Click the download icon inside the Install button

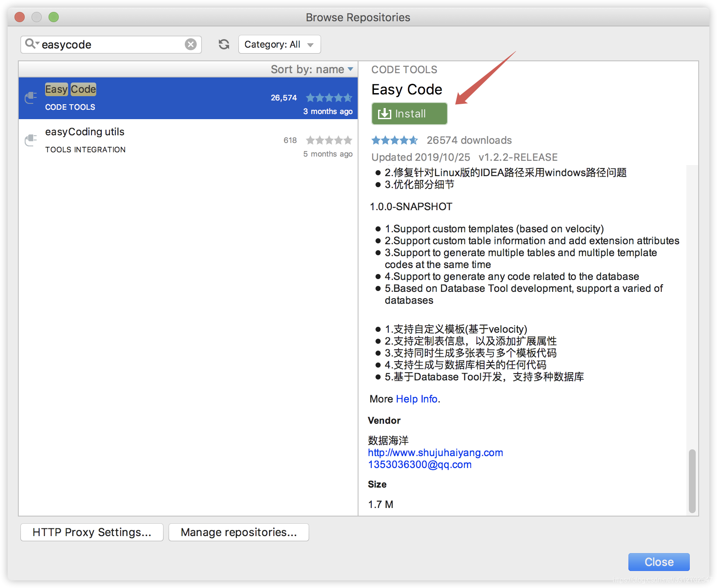[x=384, y=113]
